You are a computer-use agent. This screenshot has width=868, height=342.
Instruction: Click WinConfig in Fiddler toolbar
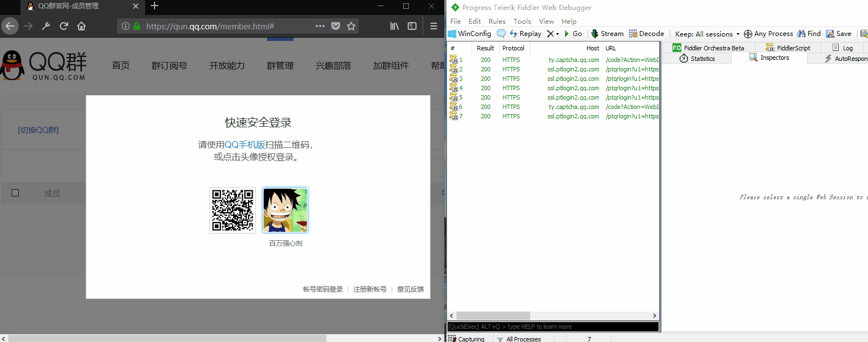click(470, 34)
